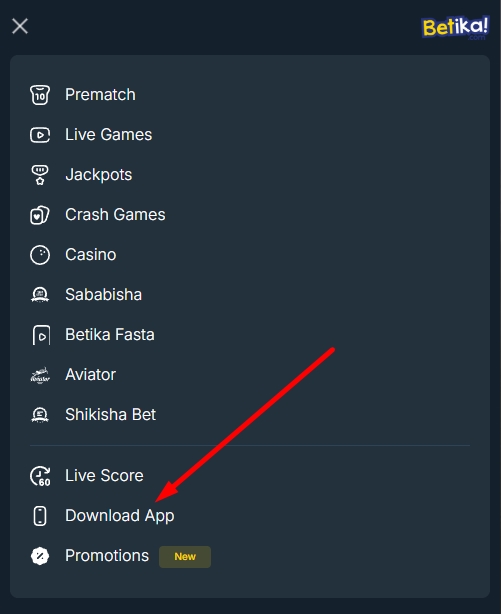
Task: Select Live Games from the menu
Action: pyautogui.click(x=109, y=135)
